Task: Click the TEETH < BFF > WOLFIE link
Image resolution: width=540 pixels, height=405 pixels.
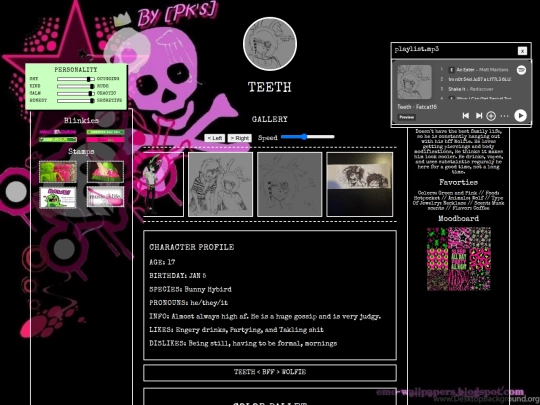Action: [270, 372]
